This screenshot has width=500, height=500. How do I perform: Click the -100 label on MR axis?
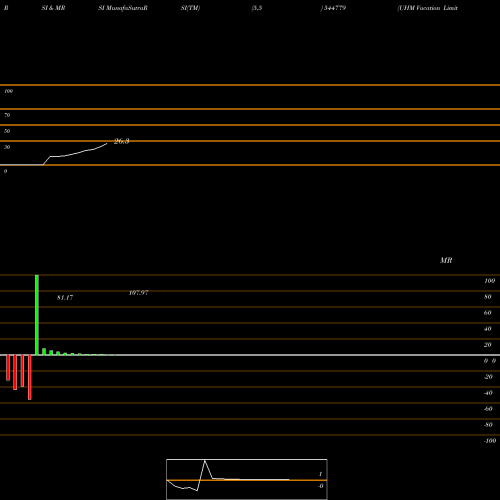(x=490, y=441)
